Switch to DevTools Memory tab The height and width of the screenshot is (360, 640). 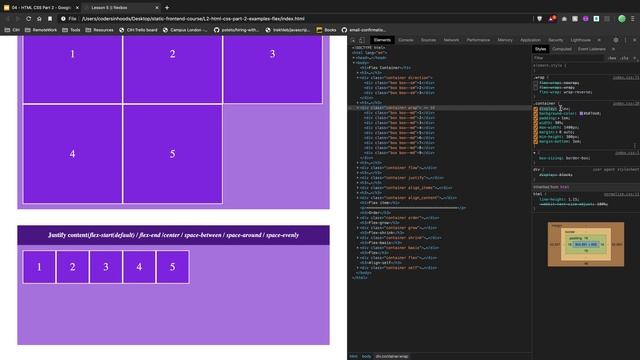(x=505, y=40)
